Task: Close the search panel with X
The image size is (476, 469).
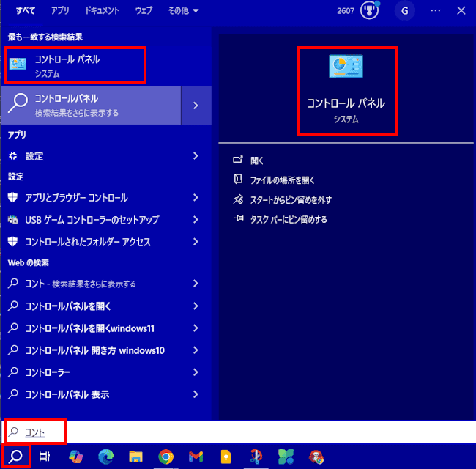Action: click(461, 11)
